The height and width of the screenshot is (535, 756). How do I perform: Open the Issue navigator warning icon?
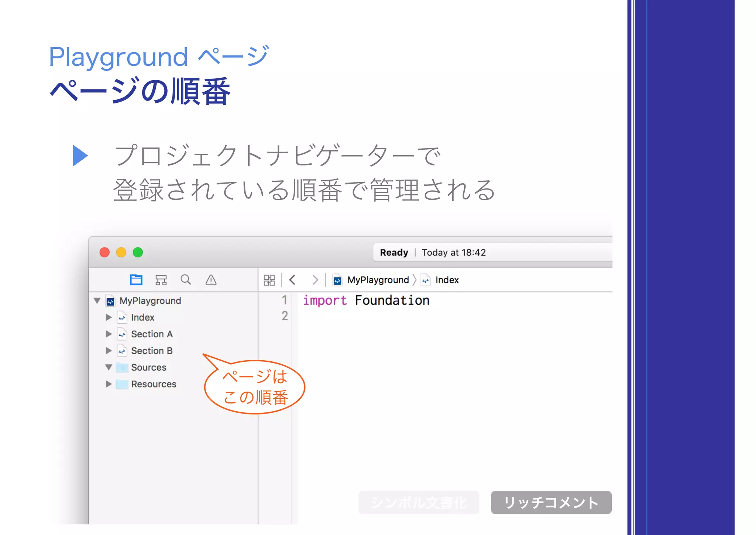click(211, 280)
